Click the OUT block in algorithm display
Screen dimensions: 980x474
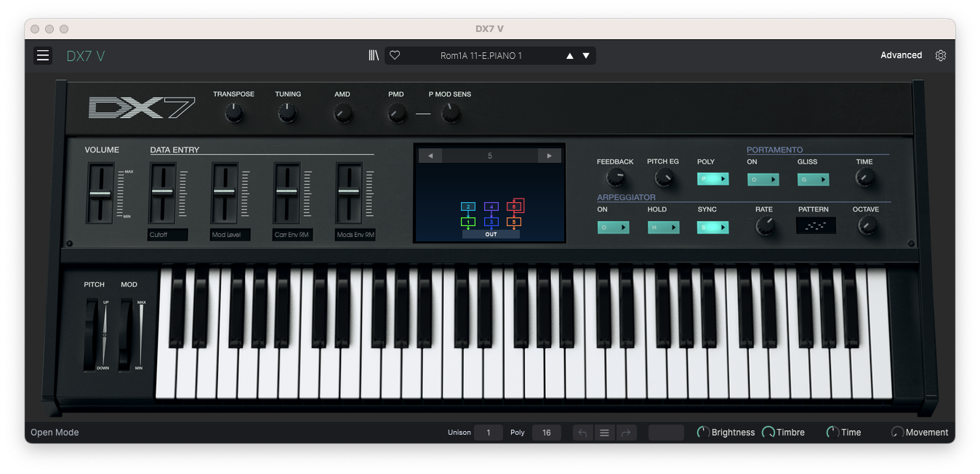(491, 234)
